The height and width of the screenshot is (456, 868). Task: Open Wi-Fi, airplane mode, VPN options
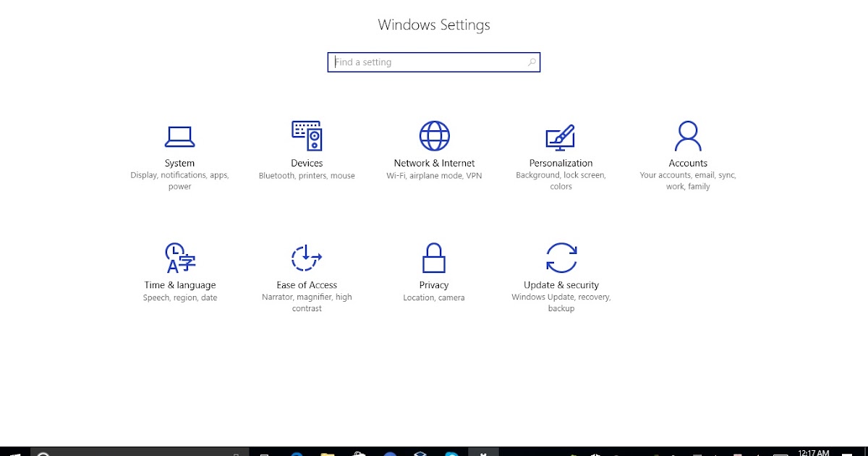pyautogui.click(x=433, y=175)
